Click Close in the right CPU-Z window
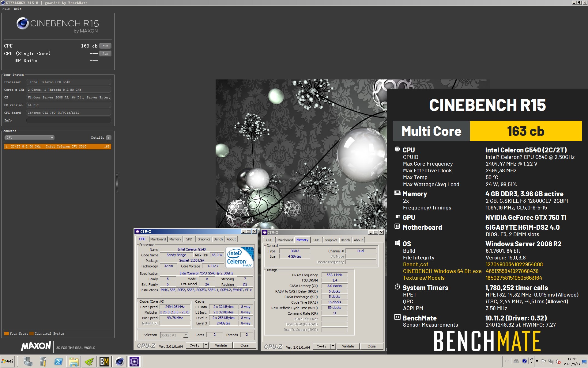Viewport: 588px width, 368px height. pos(371,346)
